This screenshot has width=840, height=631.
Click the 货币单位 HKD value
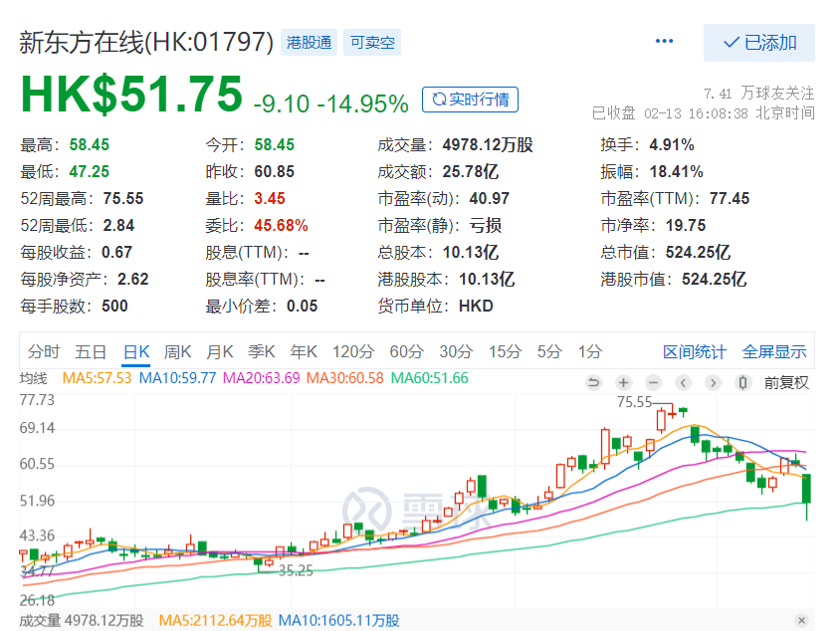pyautogui.click(x=476, y=307)
